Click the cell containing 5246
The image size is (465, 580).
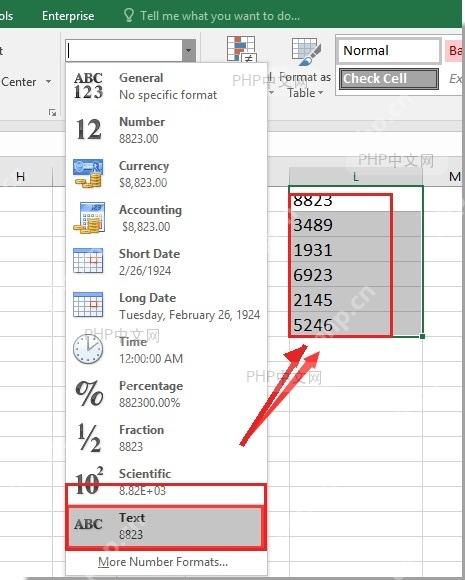pyautogui.click(x=356, y=324)
